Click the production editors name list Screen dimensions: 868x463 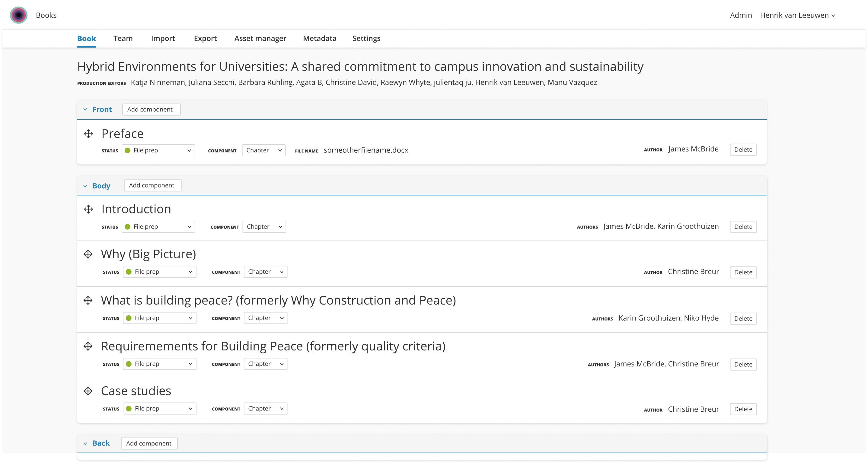click(x=364, y=83)
